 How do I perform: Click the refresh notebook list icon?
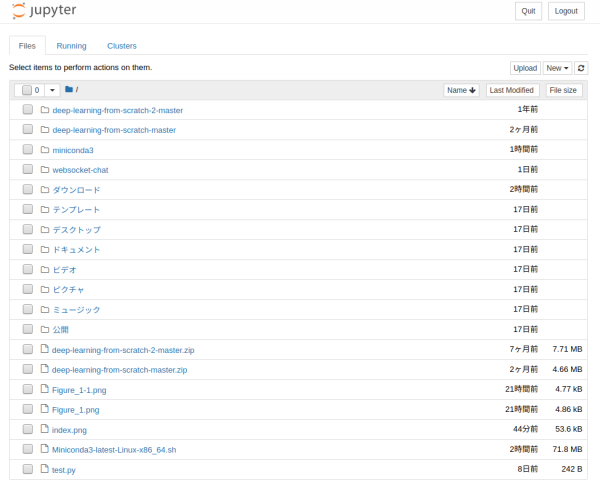tap(581, 68)
